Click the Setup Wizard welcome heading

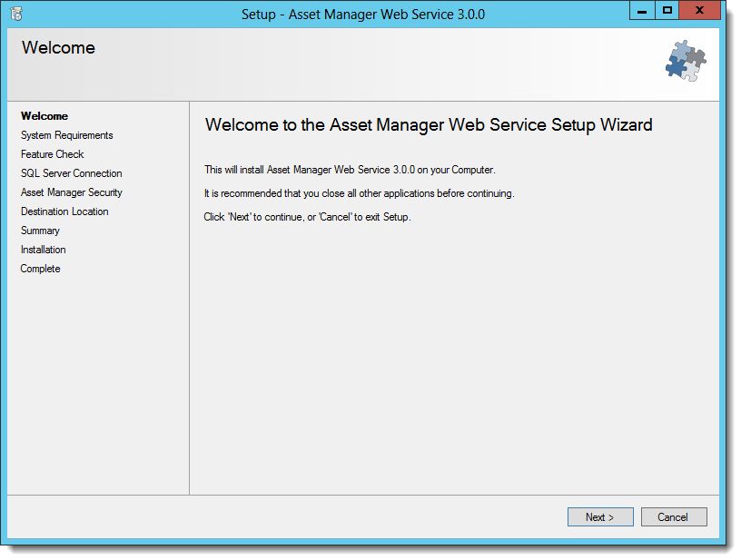coord(429,125)
